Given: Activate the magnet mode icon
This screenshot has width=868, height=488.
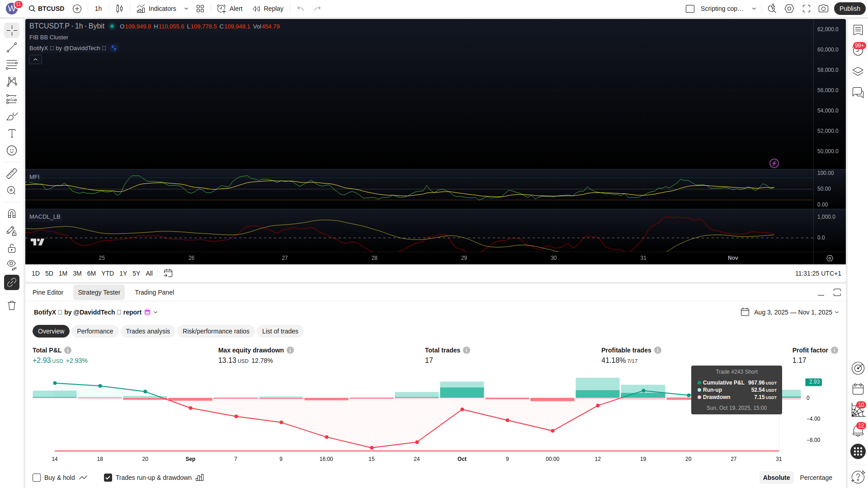Looking at the screenshot, I should tap(12, 213).
